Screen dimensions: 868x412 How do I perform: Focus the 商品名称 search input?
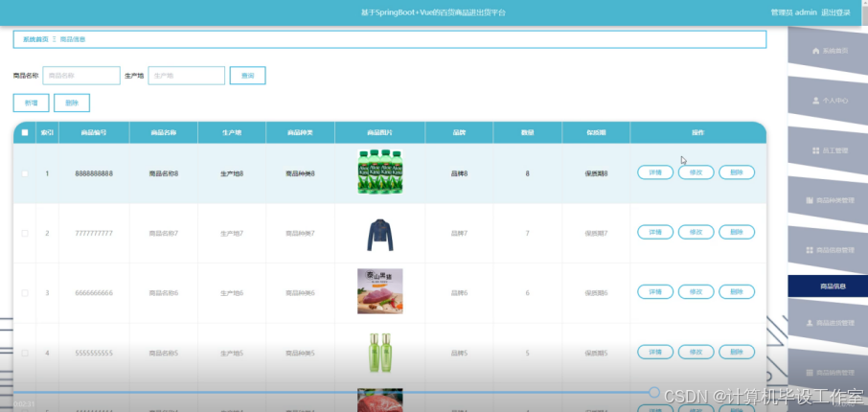click(81, 76)
